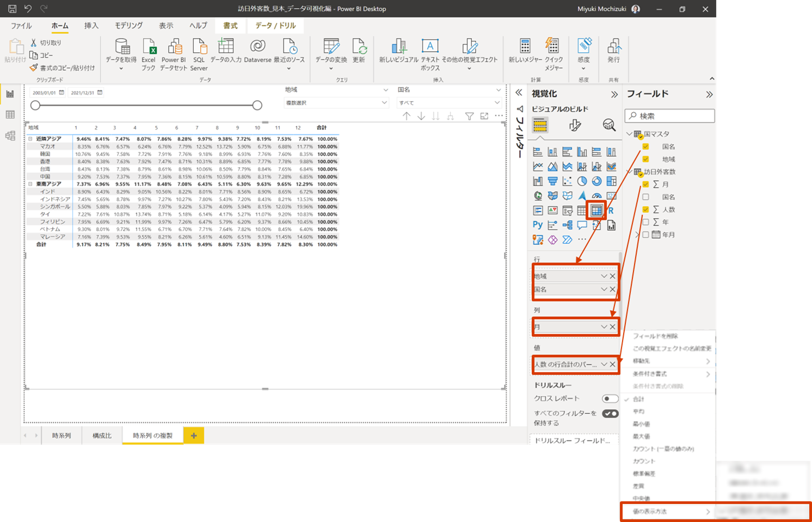Select the Decomposition tree visual
The image size is (812, 522).
pyautogui.click(x=567, y=225)
